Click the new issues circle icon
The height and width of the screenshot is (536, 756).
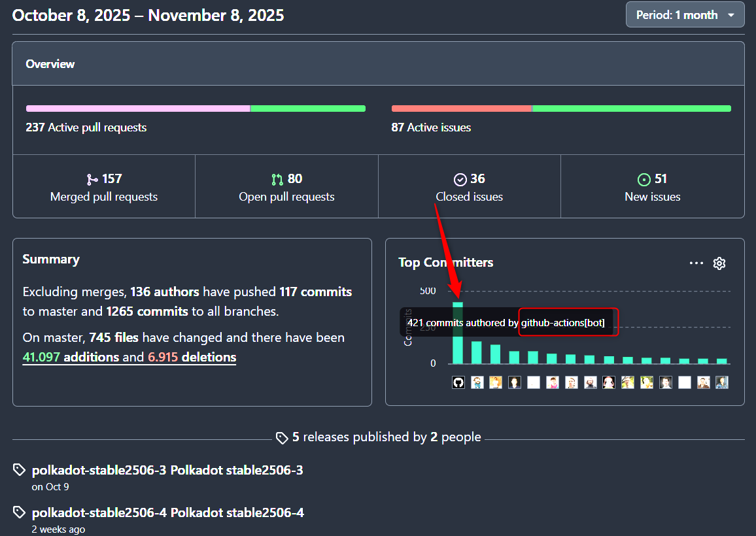point(644,180)
